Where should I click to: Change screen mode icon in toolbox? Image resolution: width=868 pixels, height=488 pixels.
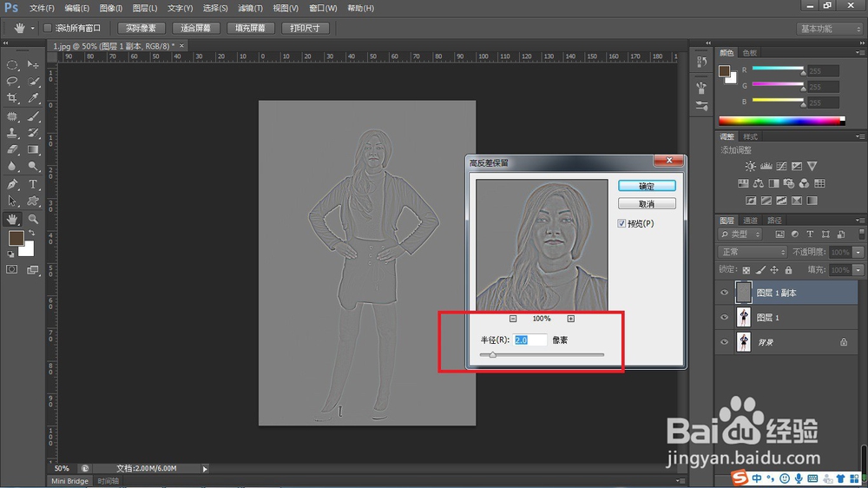(33, 270)
